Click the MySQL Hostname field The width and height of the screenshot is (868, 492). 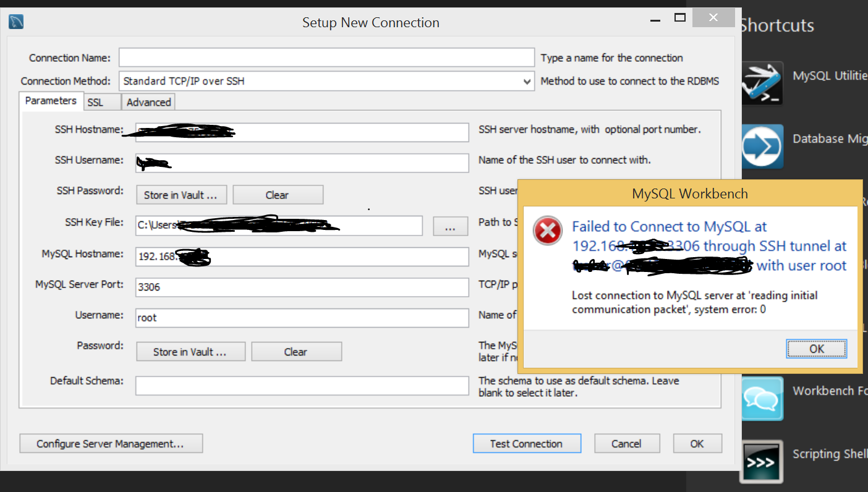[x=302, y=257]
